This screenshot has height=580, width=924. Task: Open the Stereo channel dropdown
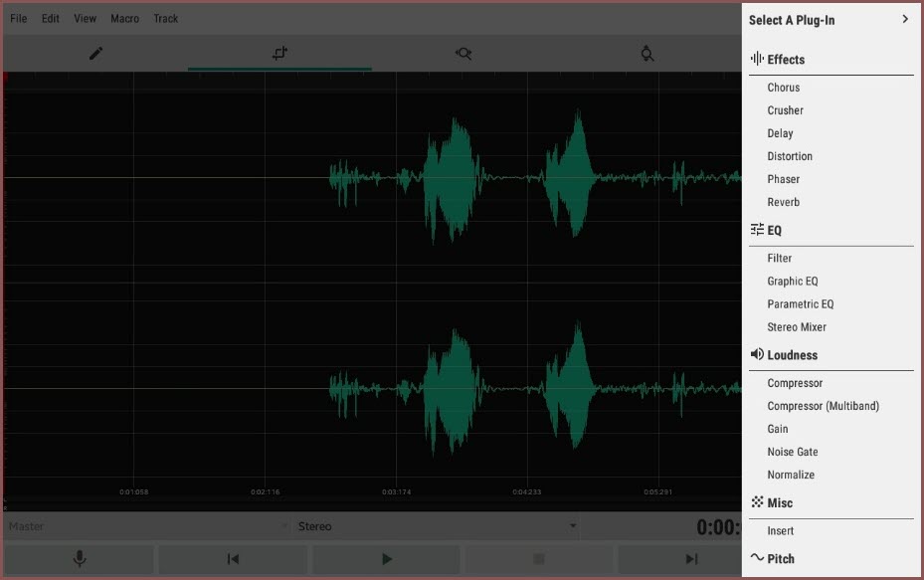(436, 526)
